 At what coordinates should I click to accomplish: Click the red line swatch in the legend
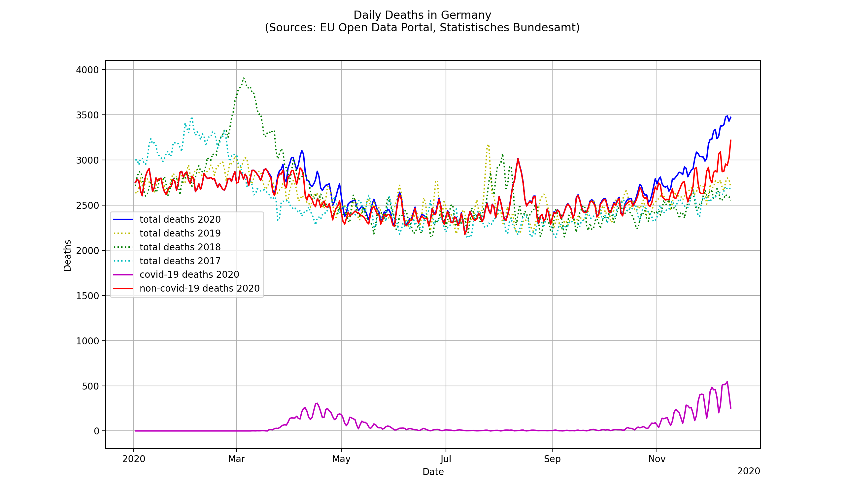pyautogui.click(x=123, y=289)
